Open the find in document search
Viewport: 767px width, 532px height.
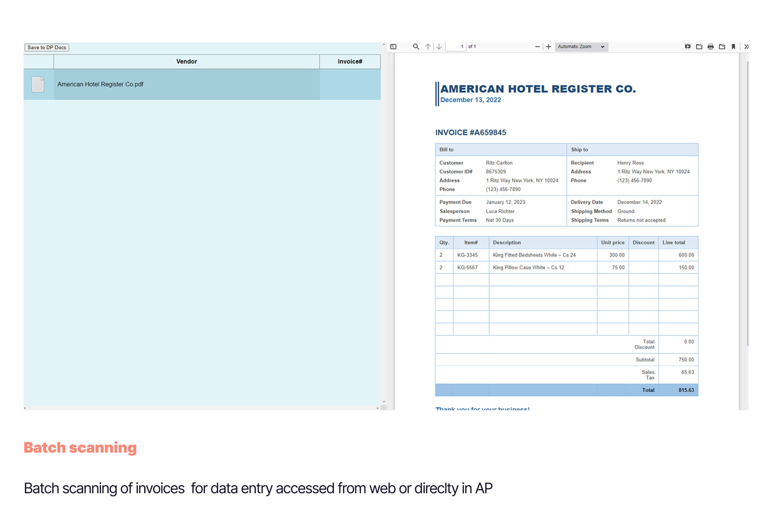(x=416, y=47)
